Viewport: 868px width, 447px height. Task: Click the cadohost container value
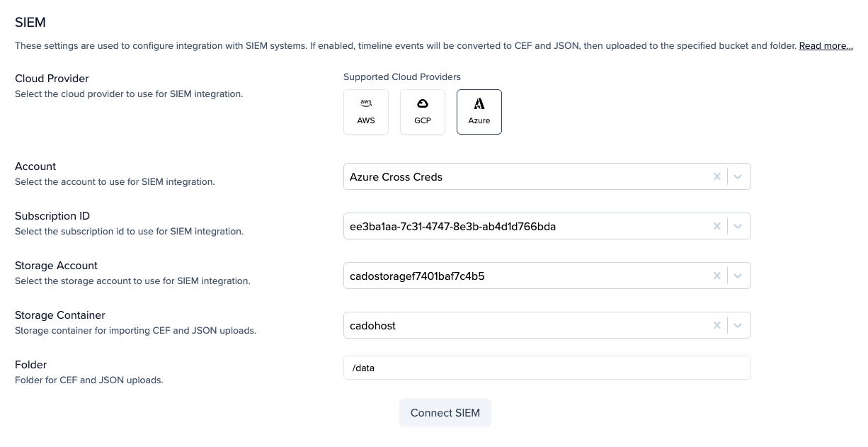pyautogui.click(x=372, y=326)
